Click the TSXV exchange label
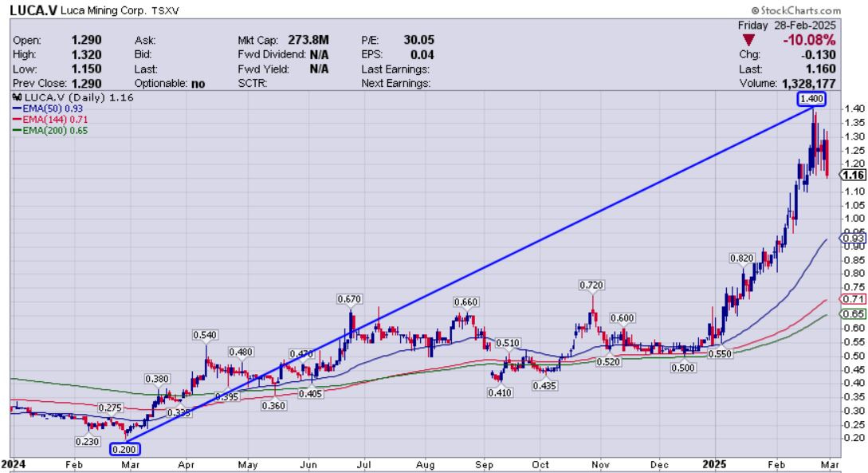868x473 pixels. pos(165,10)
